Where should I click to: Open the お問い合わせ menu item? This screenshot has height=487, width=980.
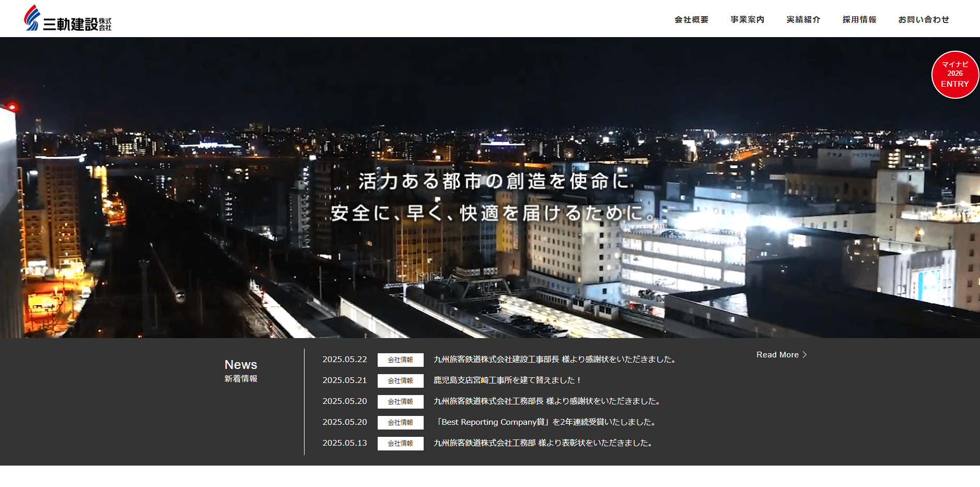click(x=924, y=19)
